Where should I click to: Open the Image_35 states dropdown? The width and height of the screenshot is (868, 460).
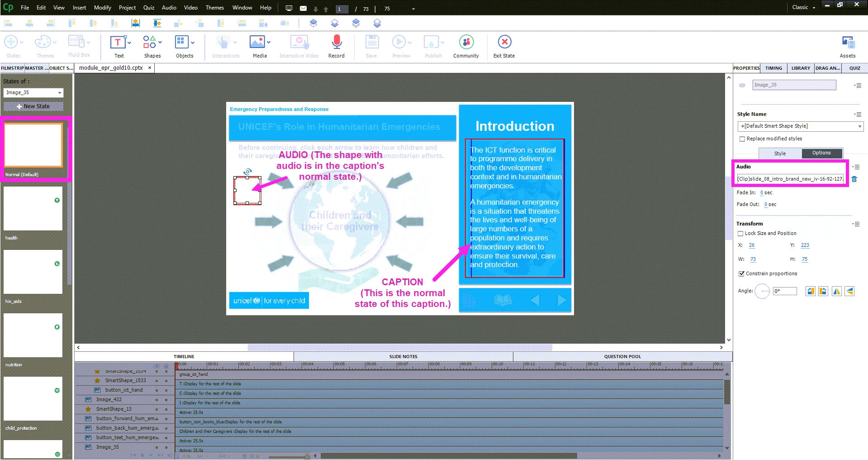tap(33, 92)
